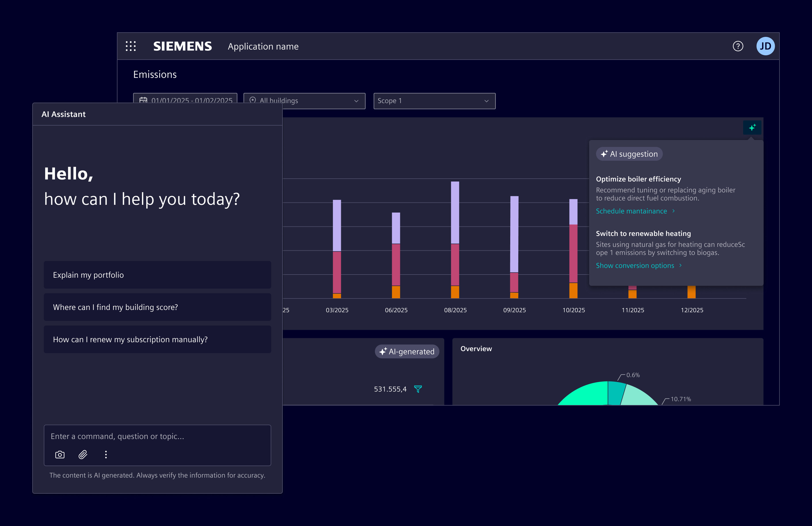Open the three-dot more options menu
Screen dimensions: 812x526
[x=106, y=455]
